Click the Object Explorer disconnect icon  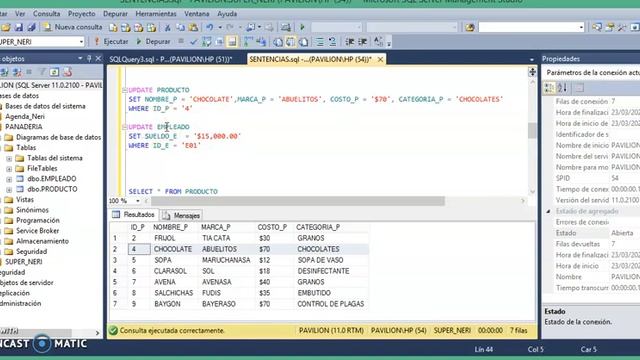17,72
